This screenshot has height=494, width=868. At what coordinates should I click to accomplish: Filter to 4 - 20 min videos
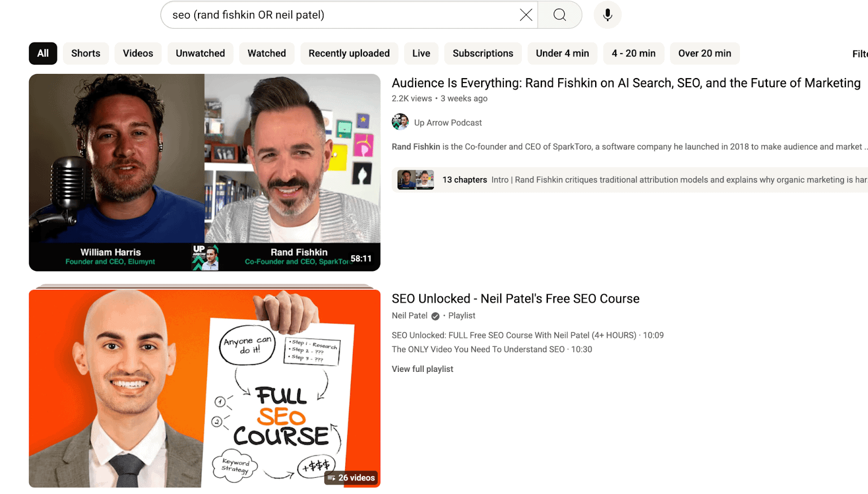pyautogui.click(x=634, y=53)
